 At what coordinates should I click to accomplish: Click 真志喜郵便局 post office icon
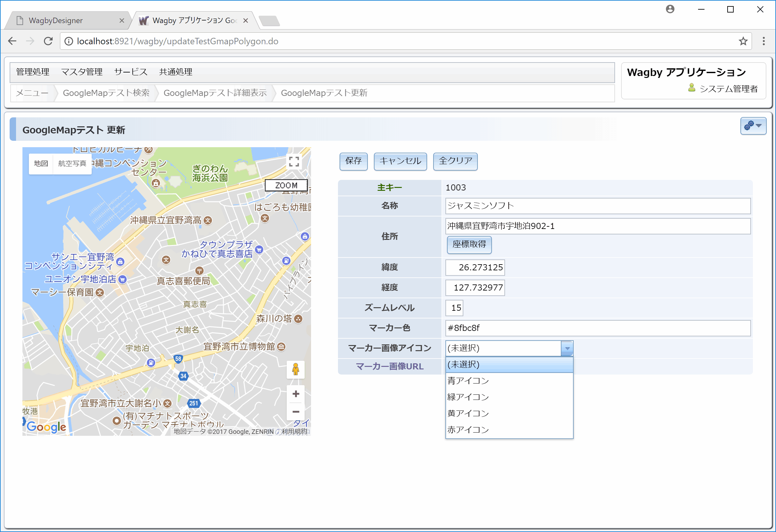199,270
